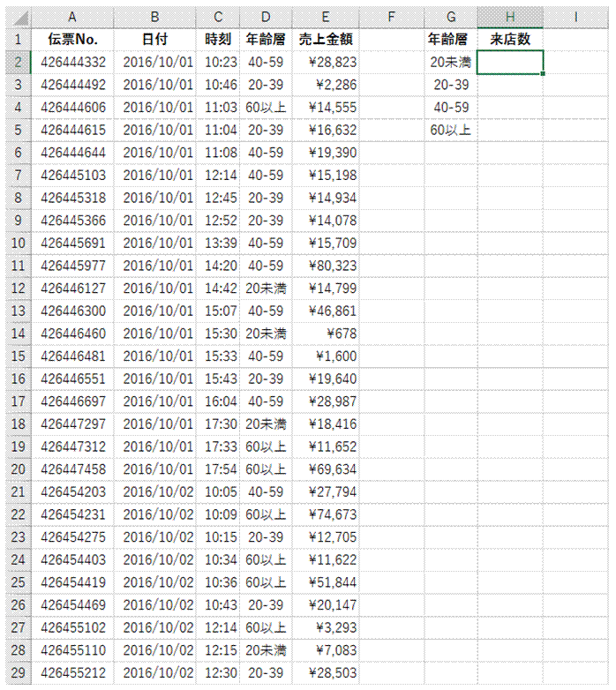Click the 40-59 cell in column G

point(451,108)
